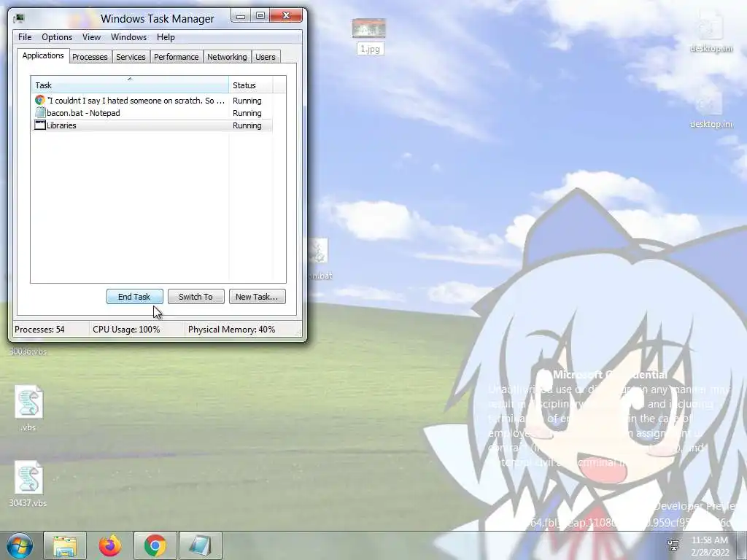747x560 pixels.
Task: Click the Notepad taskbar button
Action: tap(201, 545)
